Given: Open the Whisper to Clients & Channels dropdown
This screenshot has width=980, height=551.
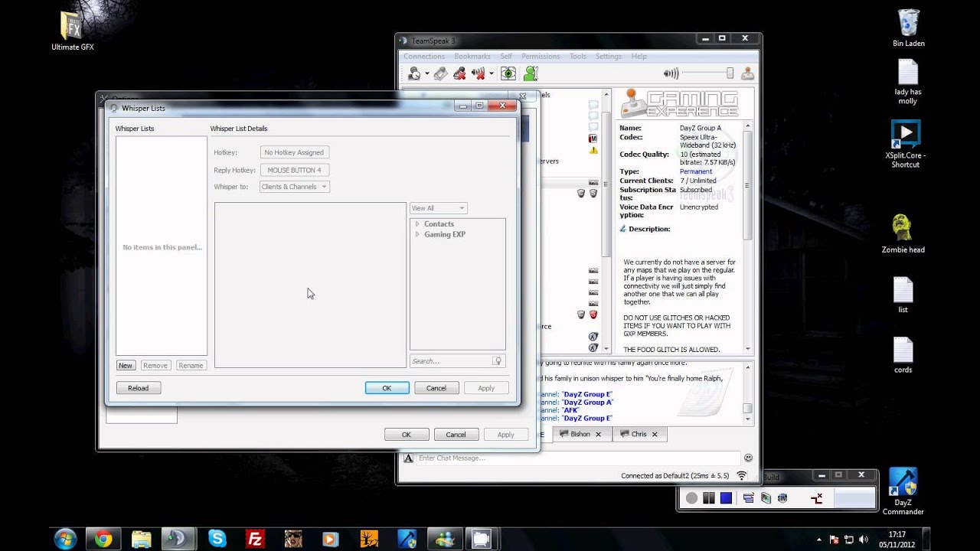Looking at the screenshot, I should click(x=295, y=187).
